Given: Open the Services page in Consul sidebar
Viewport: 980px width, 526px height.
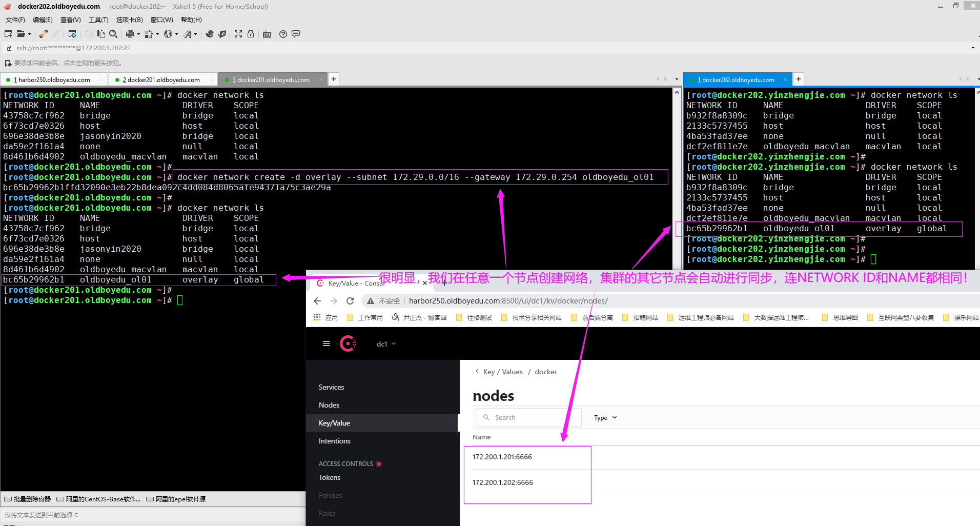Looking at the screenshot, I should (331, 387).
